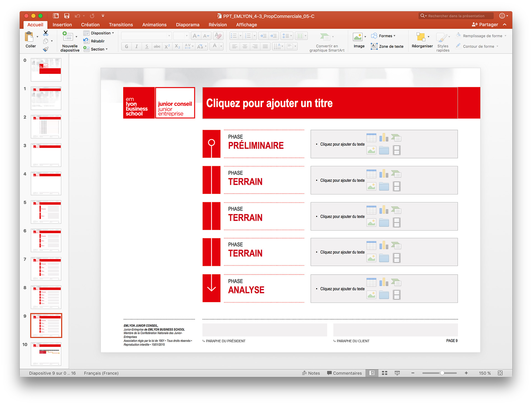
Task: Click the zoom out minus button
Action: click(413, 373)
